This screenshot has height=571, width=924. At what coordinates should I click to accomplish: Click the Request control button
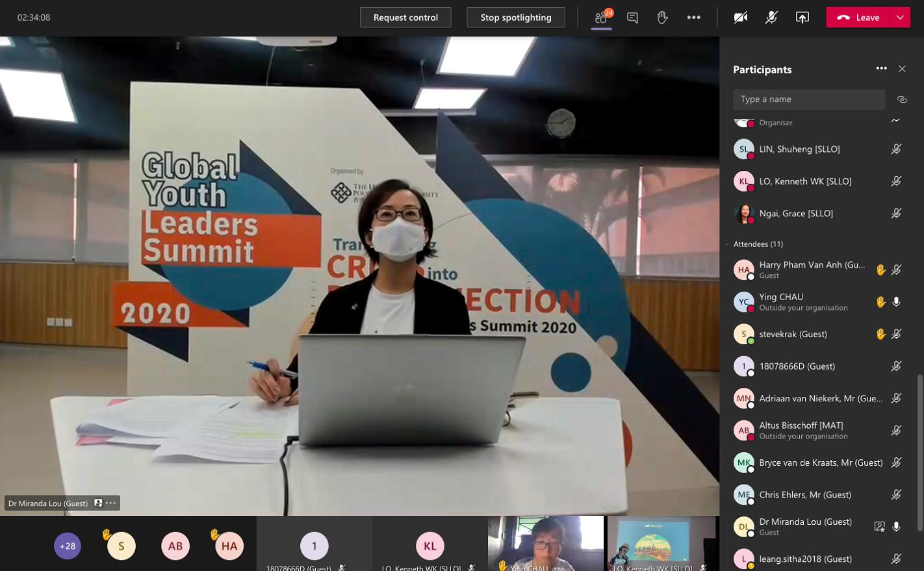(x=405, y=18)
